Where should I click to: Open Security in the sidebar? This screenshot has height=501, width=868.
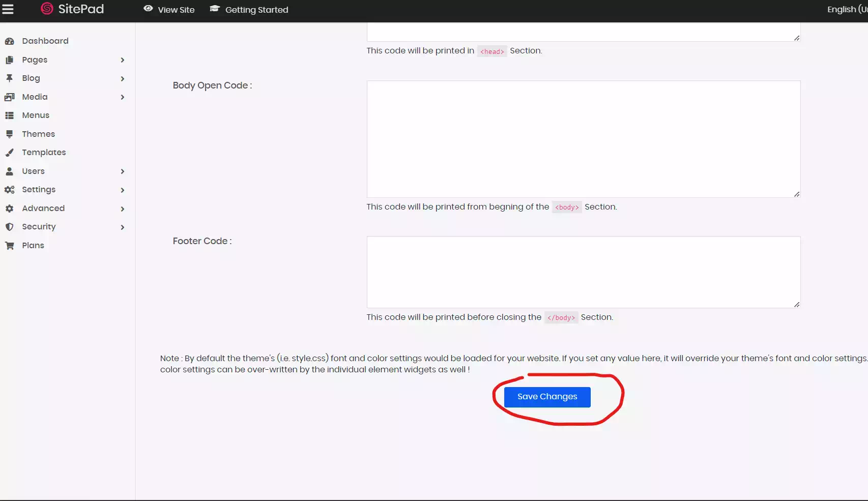[x=39, y=226]
